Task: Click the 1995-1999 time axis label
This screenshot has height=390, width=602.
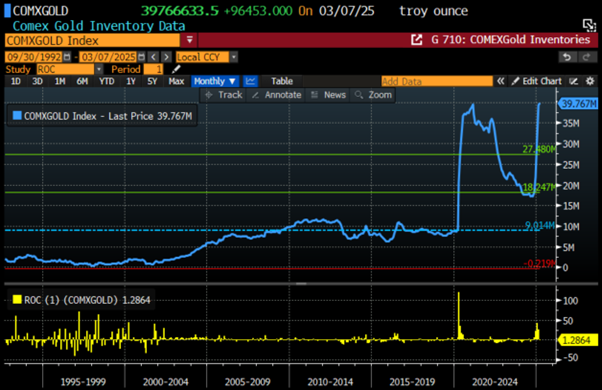Action: point(83,382)
